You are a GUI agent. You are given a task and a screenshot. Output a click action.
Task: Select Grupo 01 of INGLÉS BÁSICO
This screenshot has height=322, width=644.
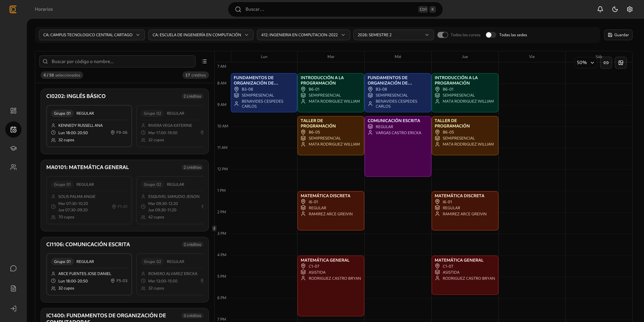[x=89, y=126]
